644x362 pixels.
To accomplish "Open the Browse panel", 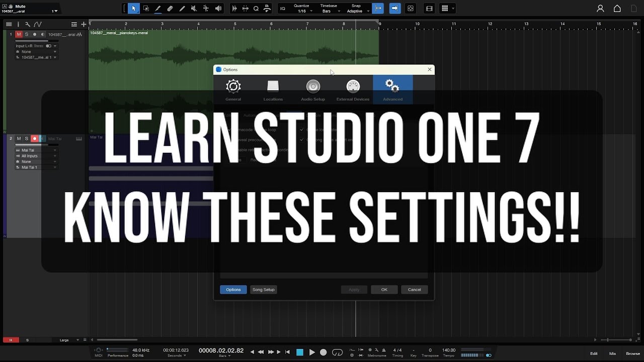I will click(x=633, y=353).
